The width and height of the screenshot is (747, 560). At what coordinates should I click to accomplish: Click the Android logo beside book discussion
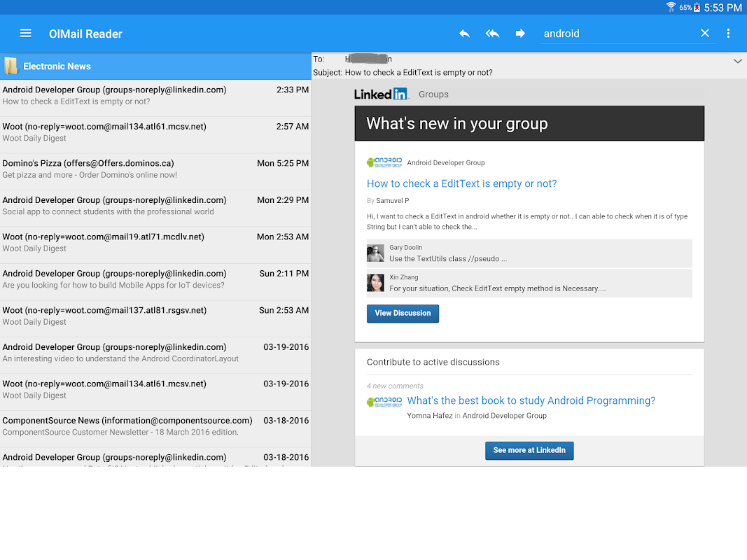pos(384,402)
